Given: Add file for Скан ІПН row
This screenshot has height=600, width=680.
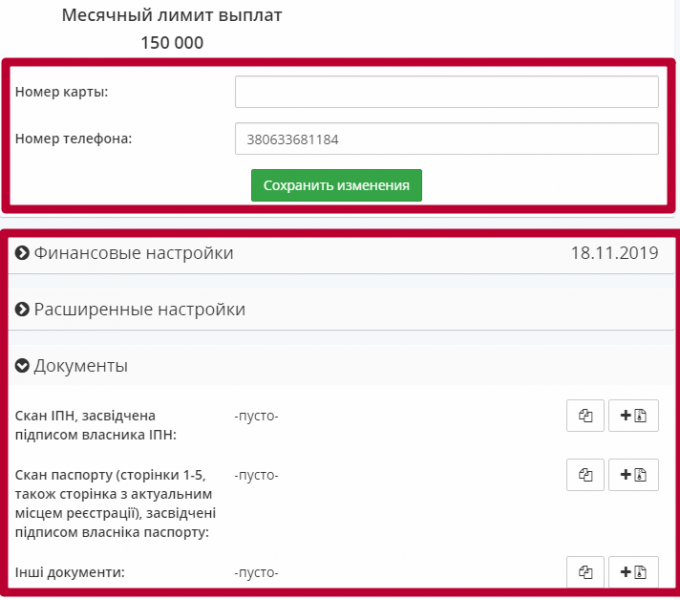Looking at the screenshot, I should pos(633,415).
